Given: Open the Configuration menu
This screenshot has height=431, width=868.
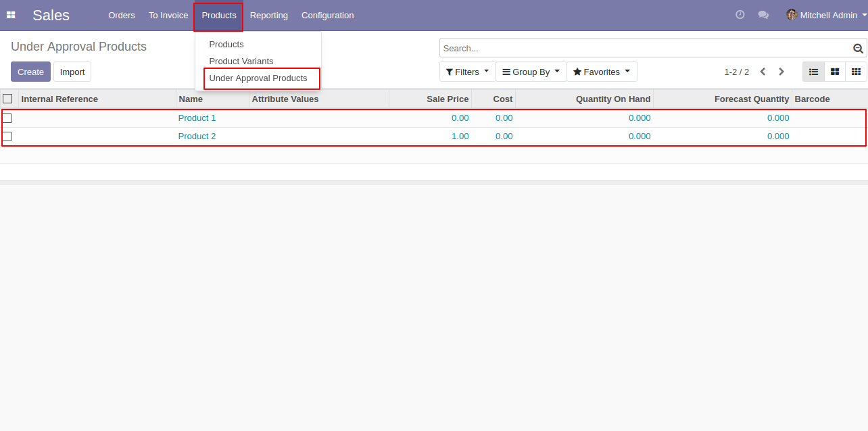Looking at the screenshot, I should click(x=327, y=15).
